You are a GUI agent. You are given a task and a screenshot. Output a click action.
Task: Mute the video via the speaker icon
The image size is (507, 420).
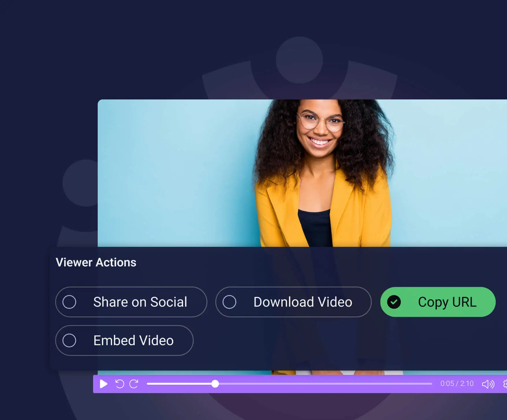tap(488, 384)
